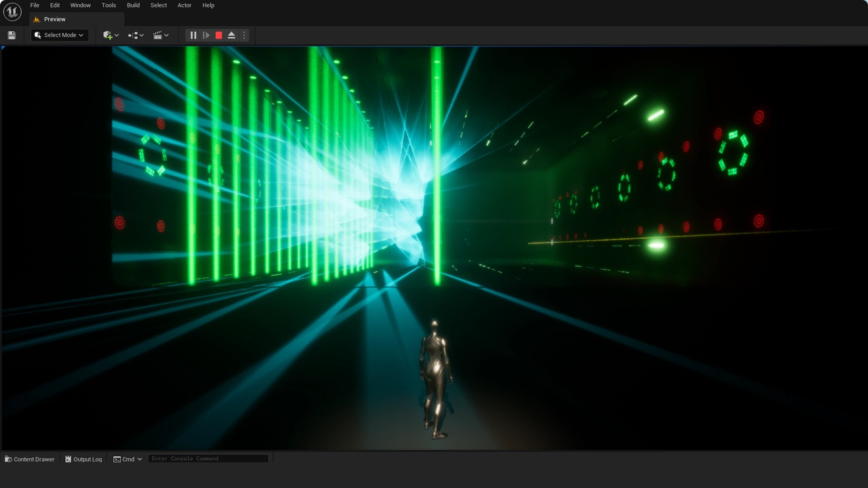
Task: Open the add content cube dropdown
Action: click(111, 35)
